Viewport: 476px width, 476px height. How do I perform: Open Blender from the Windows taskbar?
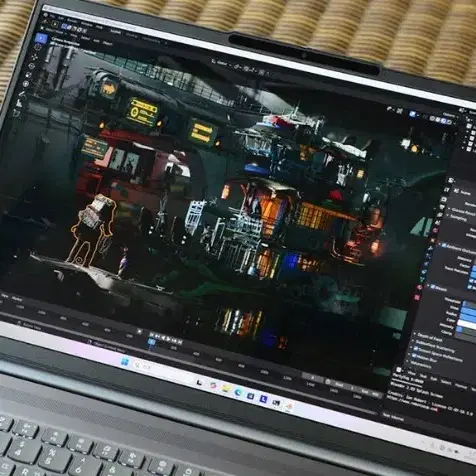289,406
